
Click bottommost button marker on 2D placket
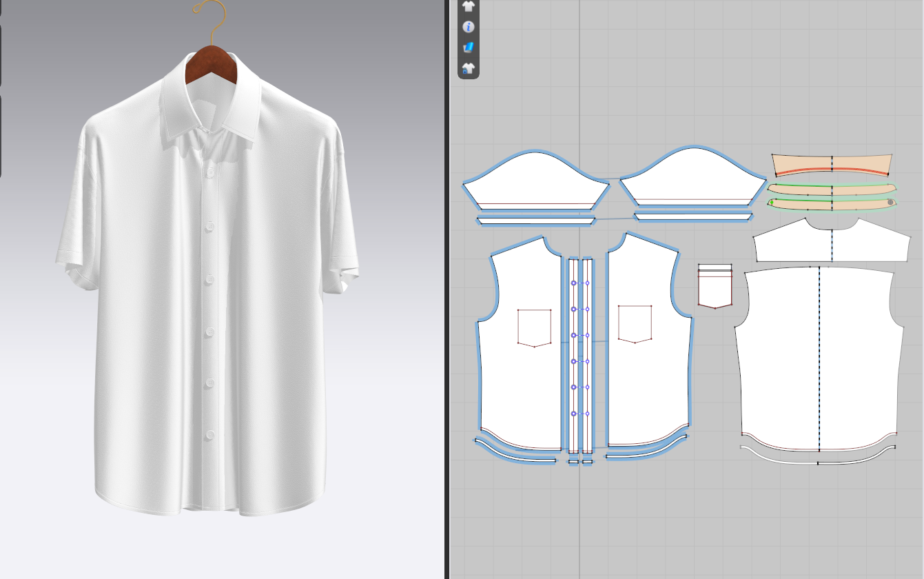[x=573, y=414]
